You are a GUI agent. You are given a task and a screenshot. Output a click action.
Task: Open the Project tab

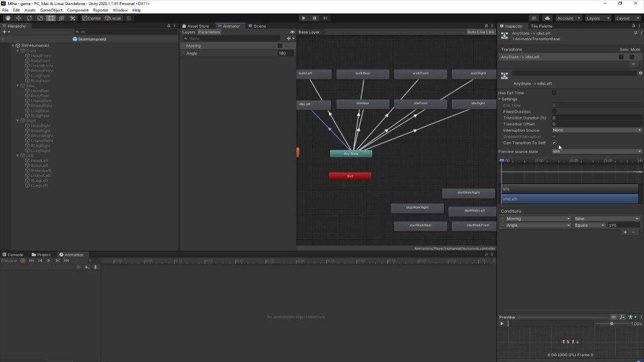(41, 255)
